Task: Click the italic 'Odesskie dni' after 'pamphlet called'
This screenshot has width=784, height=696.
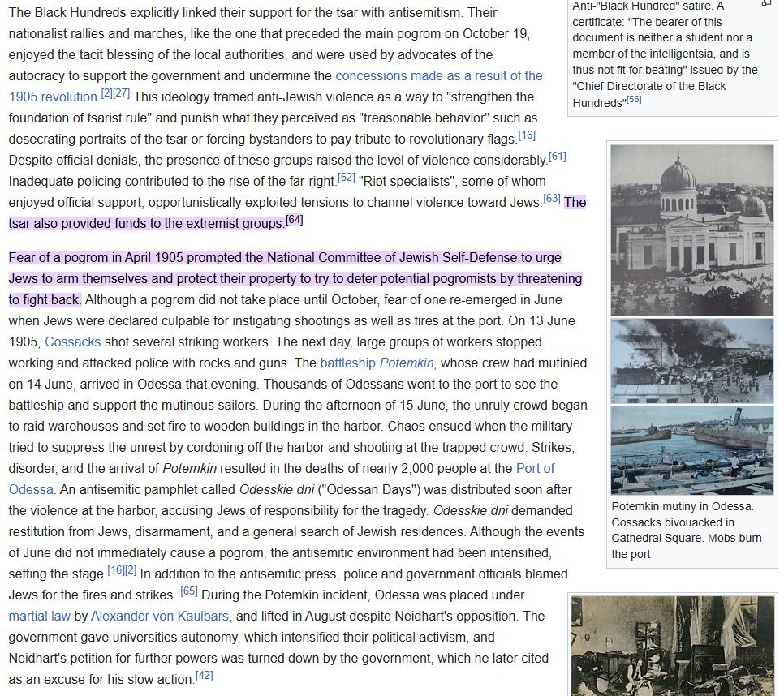Action: [x=277, y=490]
